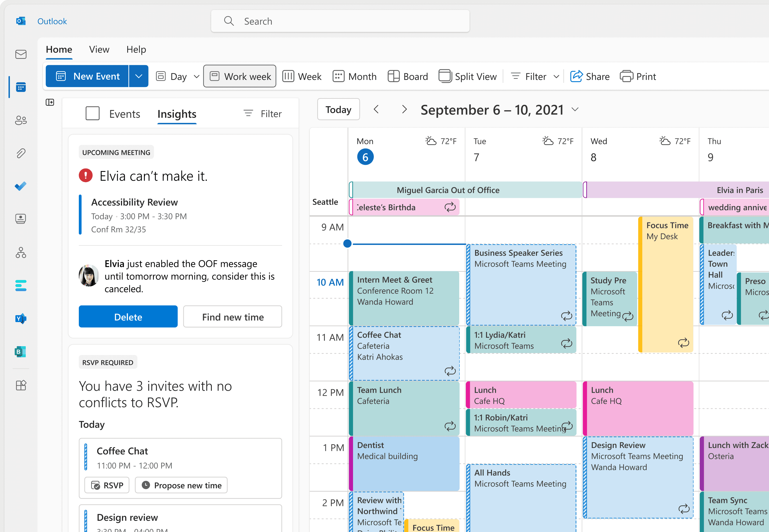Open Monday Coffee Chat calendar event
Image resolution: width=769 pixels, height=532 pixels.
tap(404, 353)
